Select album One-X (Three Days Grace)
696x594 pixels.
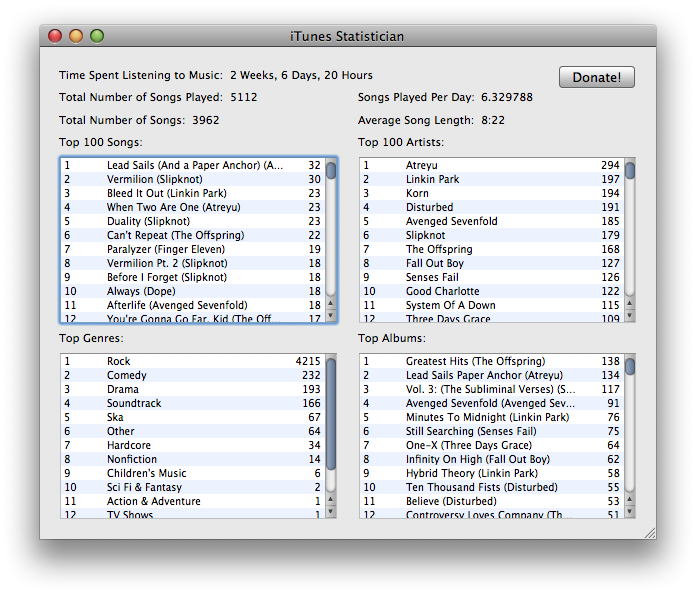click(x=492, y=445)
